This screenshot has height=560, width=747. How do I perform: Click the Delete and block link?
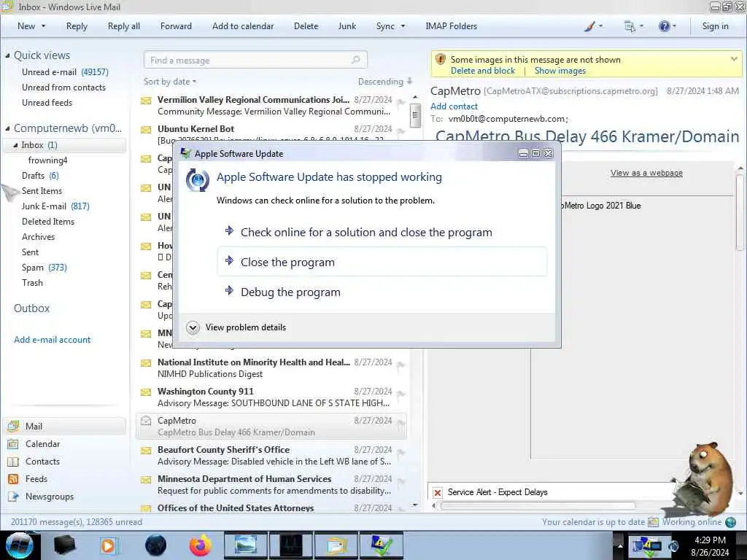(x=483, y=71)
